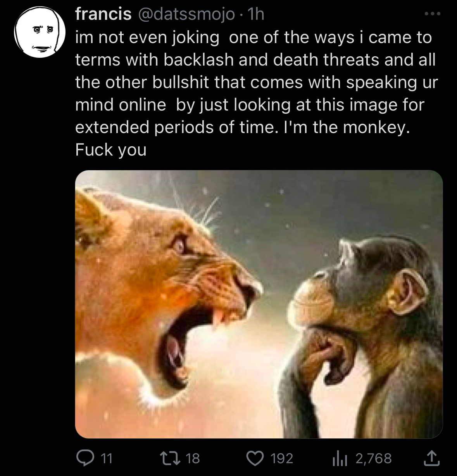Click the reply count "11"
This screenshot has width=457, height=476.
(x=107, y=459)
